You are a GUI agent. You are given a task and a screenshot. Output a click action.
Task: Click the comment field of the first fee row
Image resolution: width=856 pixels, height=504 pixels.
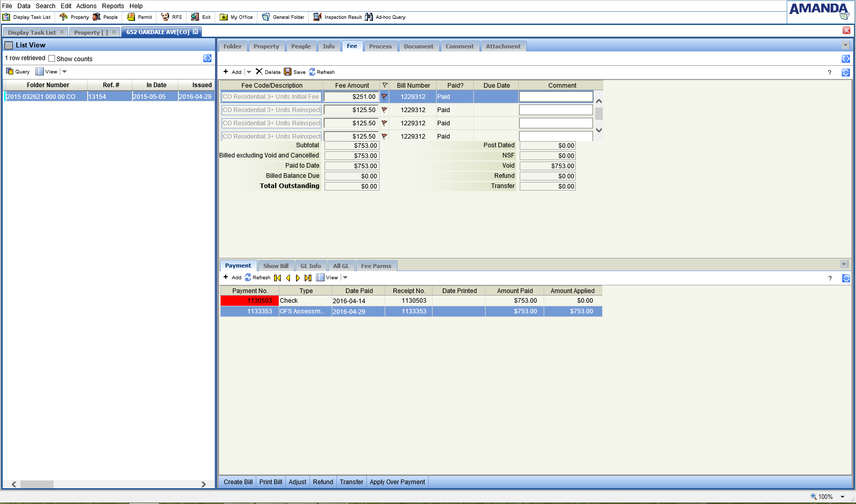tap(555, 97)
